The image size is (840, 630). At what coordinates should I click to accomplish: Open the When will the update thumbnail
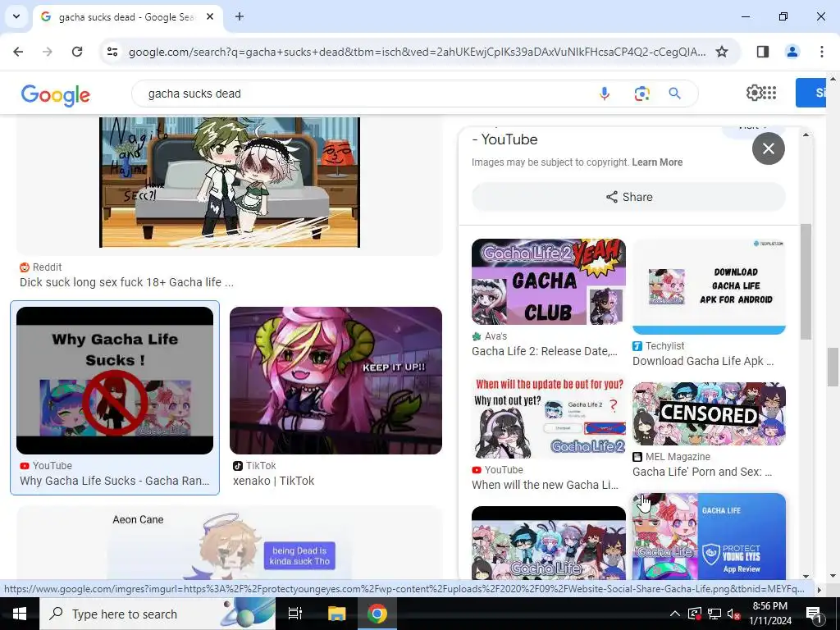[x=549, y=416]
